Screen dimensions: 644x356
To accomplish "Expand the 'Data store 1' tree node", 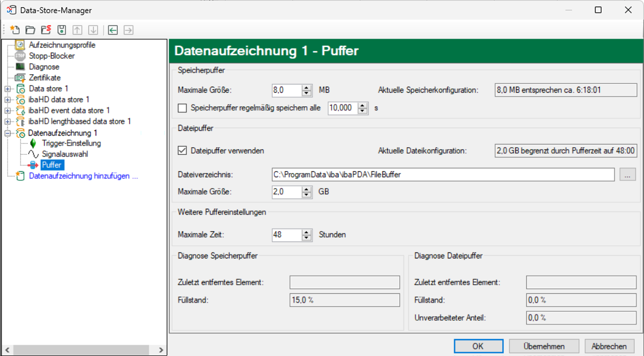I will click(x=7, y=89).
